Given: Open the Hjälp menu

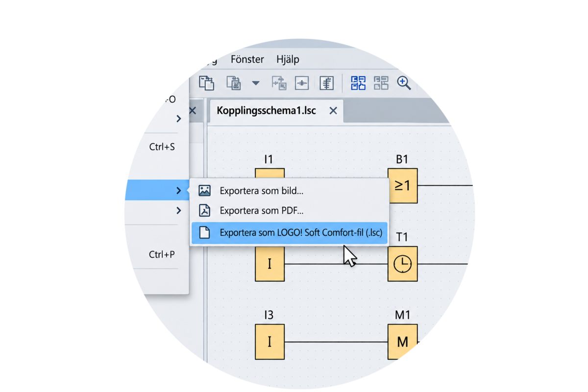Looking at the screenshot, I should click(288, 59).
